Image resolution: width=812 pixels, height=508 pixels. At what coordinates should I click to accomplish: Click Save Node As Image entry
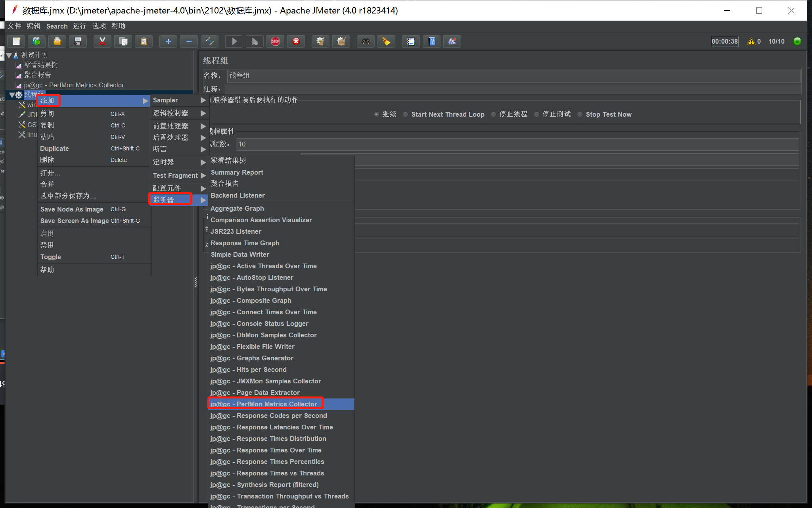72,209
